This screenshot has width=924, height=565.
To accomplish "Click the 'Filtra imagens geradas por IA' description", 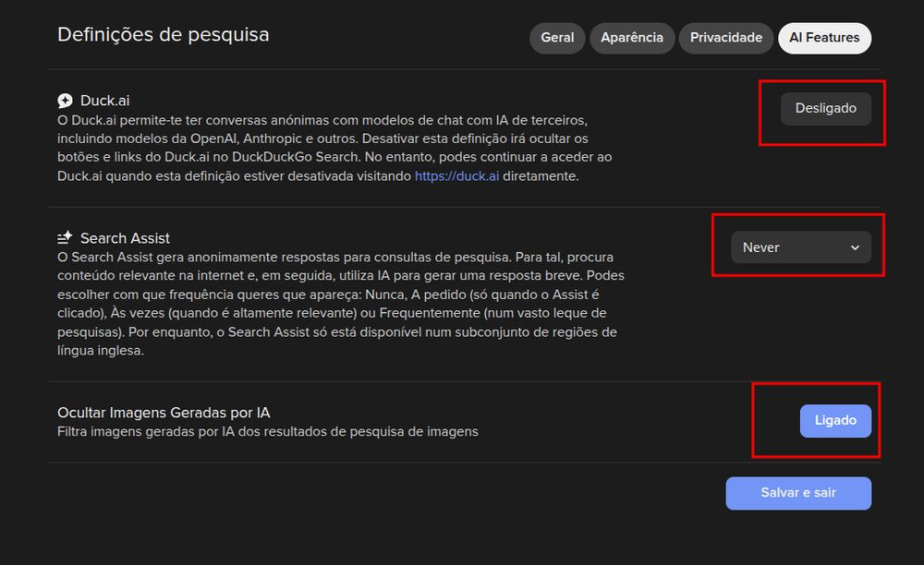I will point(268,431).
